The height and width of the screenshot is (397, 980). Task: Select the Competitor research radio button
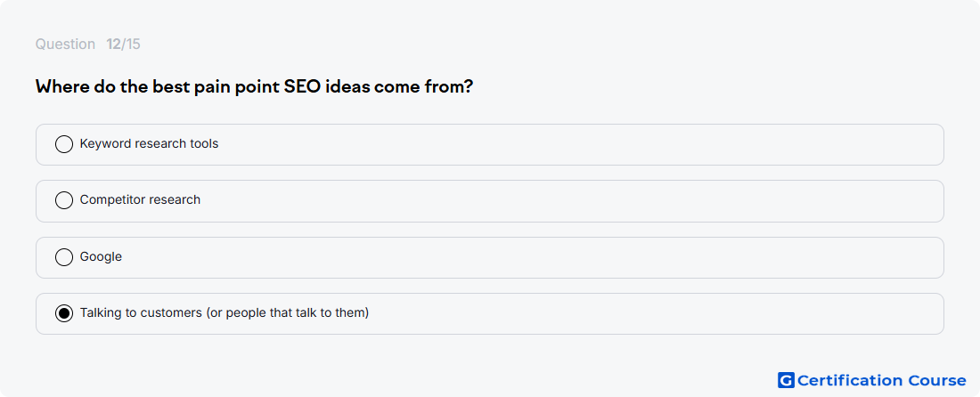click(x=64, y=200)
